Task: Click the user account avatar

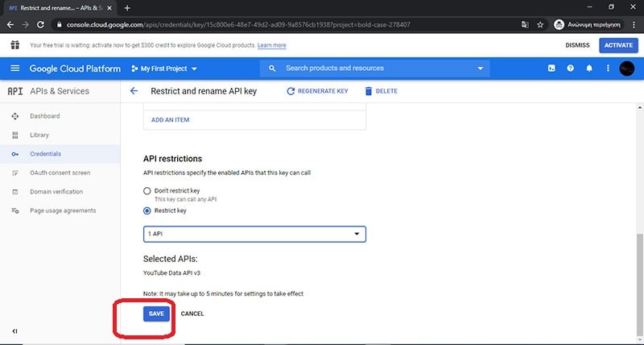Action: (626, 69)
